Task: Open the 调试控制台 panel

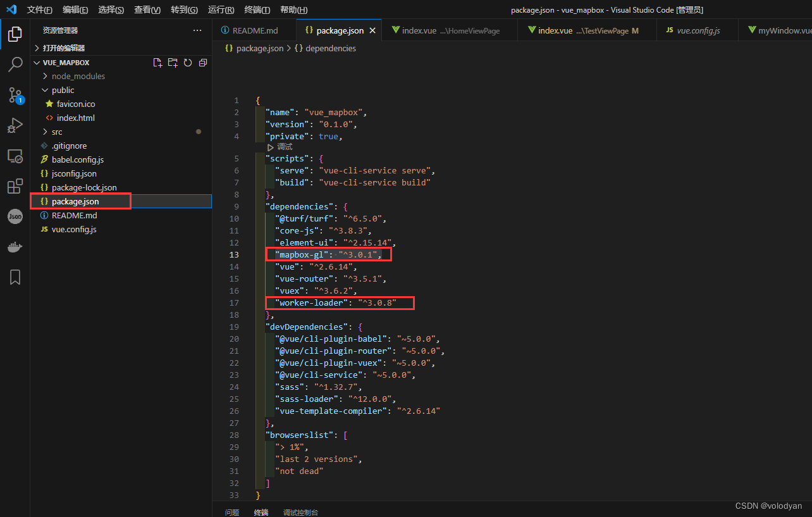Action: pos(300,512)
